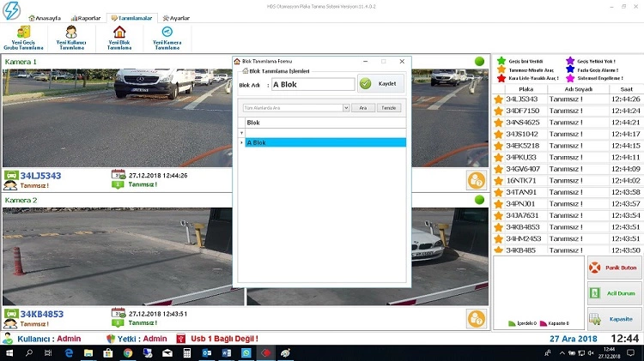The width and height of the screenshot is (644, 361).
Task: Open the Ayarlar tab
Action: point(175,17)
